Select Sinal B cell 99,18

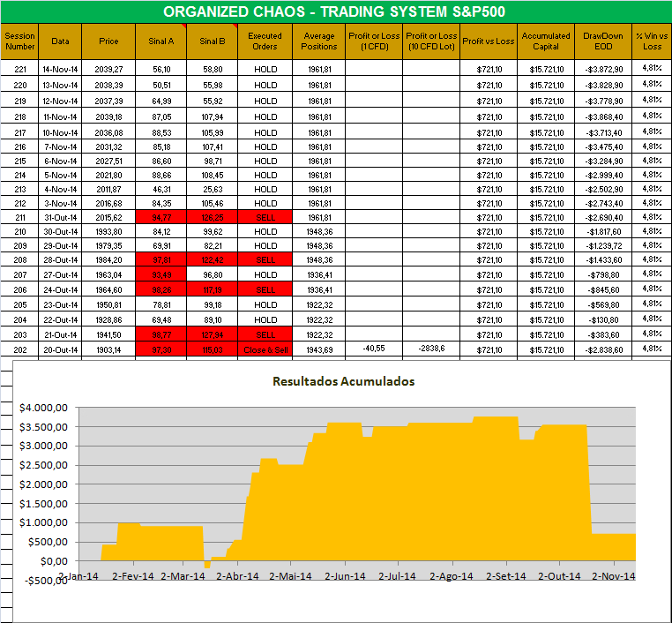[x=213, y=304]
